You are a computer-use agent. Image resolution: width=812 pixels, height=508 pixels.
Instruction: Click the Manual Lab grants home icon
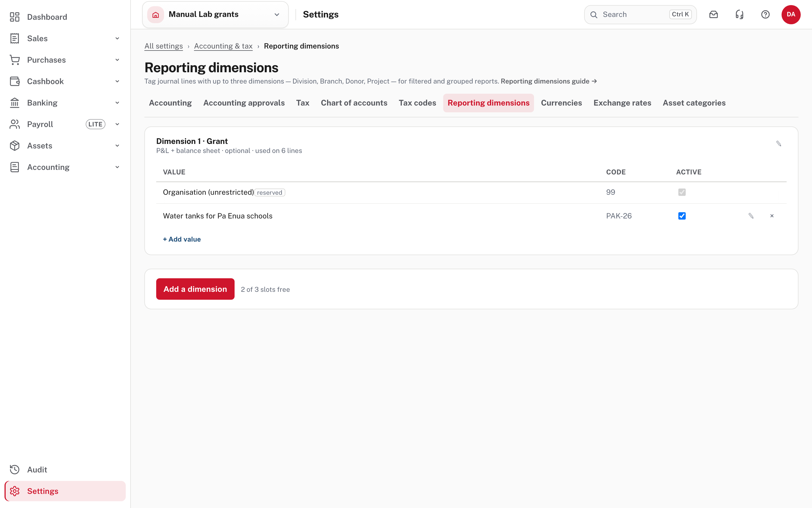(x=156, y=14)
